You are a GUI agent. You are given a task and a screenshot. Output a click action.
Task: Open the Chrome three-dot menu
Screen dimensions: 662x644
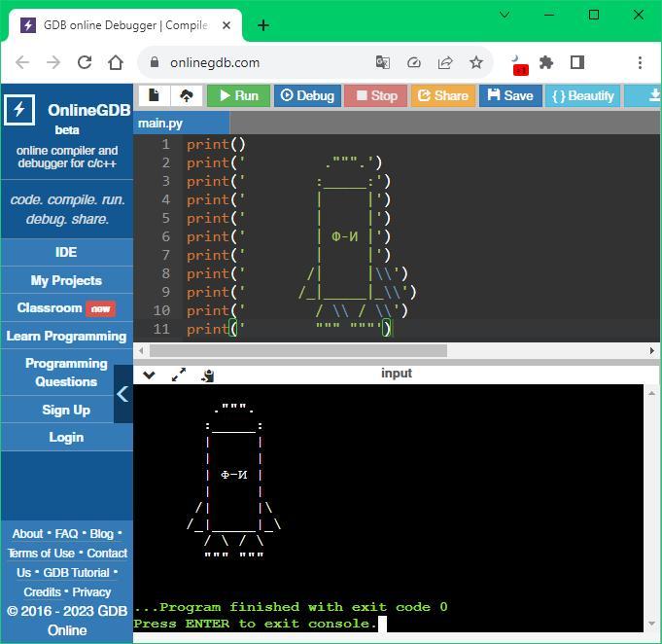[x=640, y=62]
